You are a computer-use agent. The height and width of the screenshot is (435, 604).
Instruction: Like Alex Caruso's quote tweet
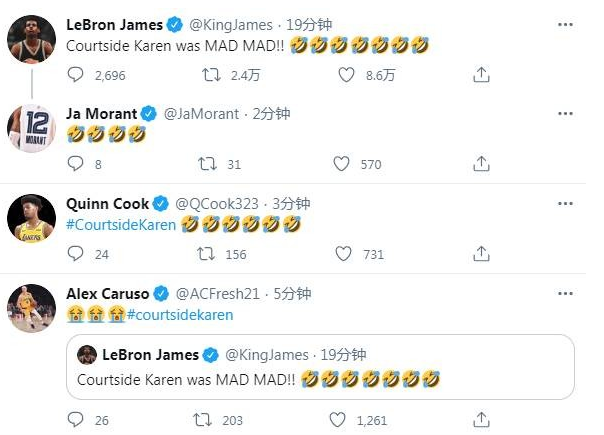click(341, 420)
